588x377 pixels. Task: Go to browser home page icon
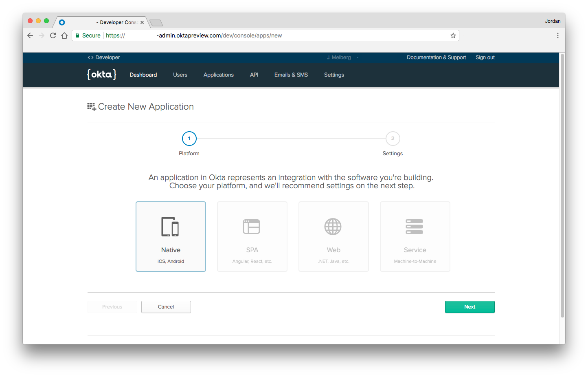64,35
